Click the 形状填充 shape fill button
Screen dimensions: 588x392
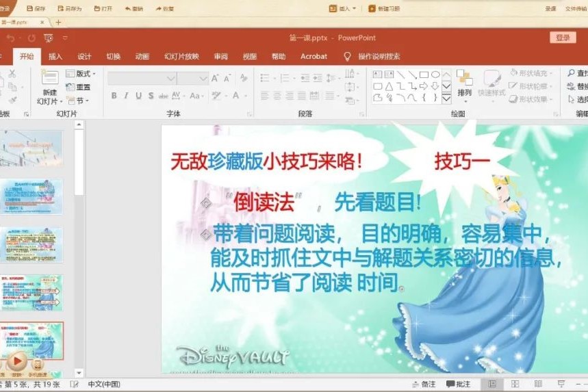point(531,73)
